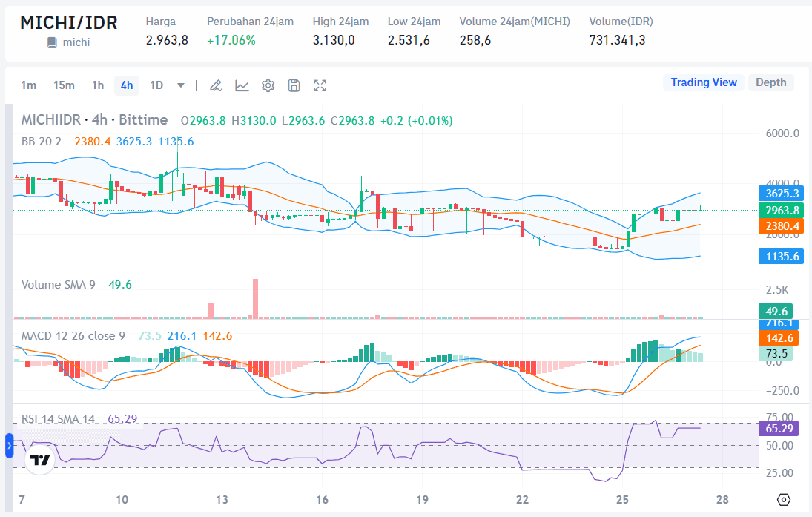Image resolution: width=812 pixels, height=517 pixels.
Task: Expand the left side panel blue handle
Action: coord(10,446)
